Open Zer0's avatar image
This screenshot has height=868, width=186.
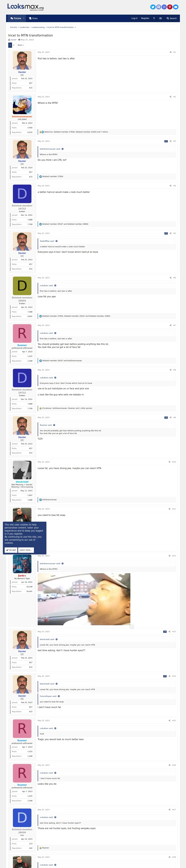point(22,564)
